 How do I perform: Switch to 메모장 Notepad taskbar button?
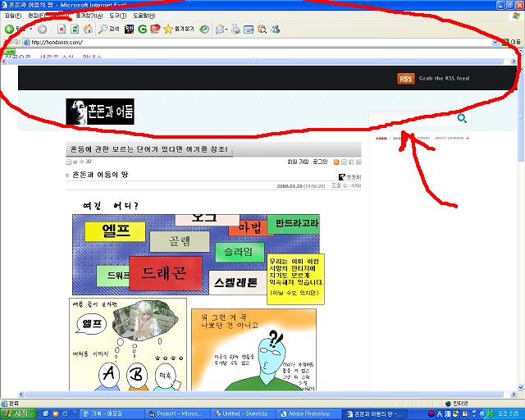(x=113, y=414)
